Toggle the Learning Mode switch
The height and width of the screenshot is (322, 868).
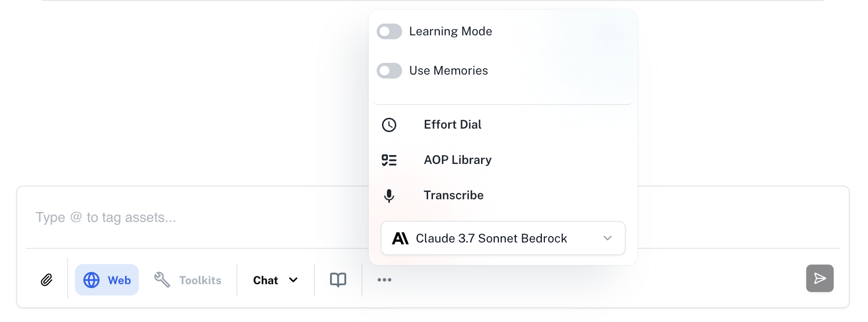[x=389, y=31]
